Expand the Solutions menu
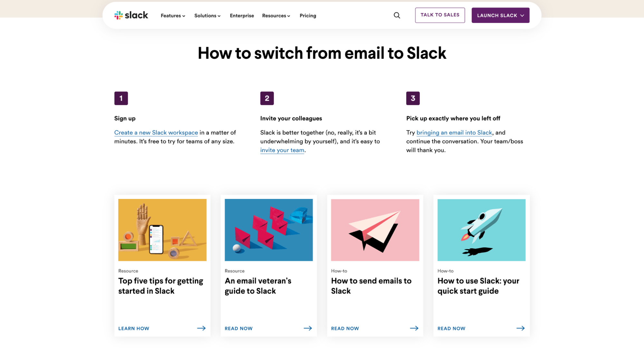The image size is (644, 349). 207,15
